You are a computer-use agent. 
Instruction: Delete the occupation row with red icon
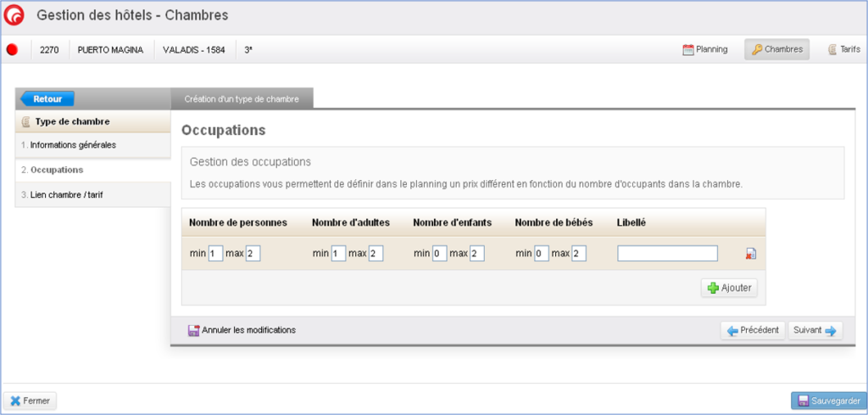pyautogui.click(x=750, y=254)
